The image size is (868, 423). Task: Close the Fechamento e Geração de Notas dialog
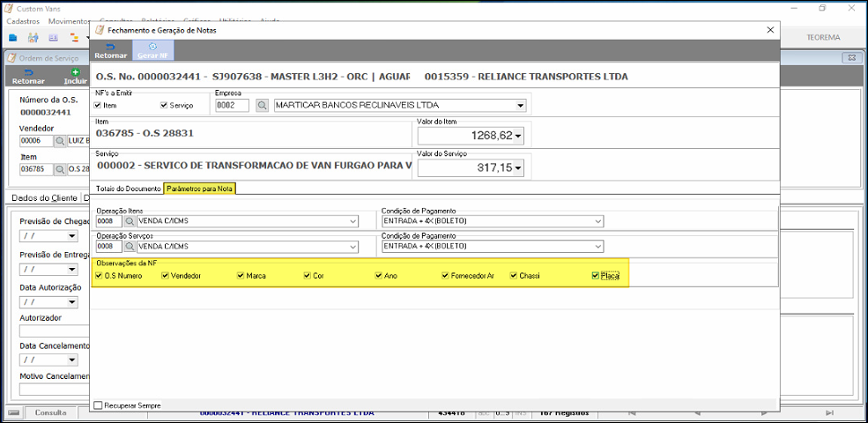click(770, 31)
